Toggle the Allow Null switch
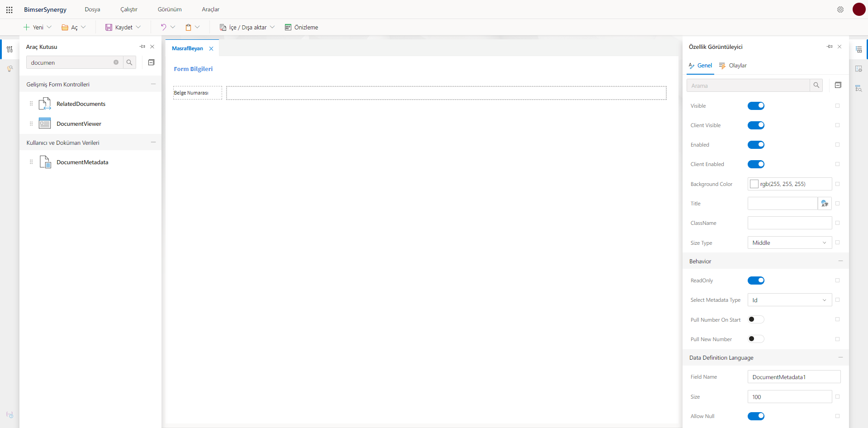The height and width of the screenshot is (428, 868). pos(756,416)
